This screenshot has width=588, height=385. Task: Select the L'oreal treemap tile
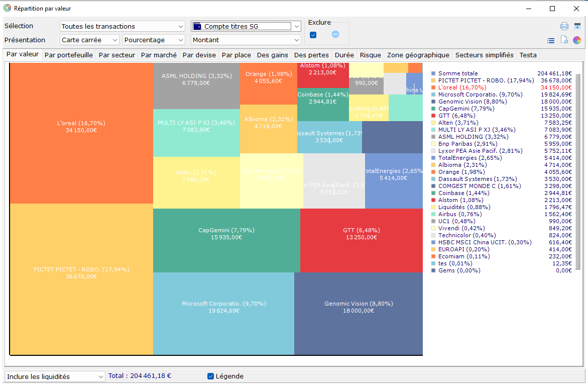coord(81,133)
